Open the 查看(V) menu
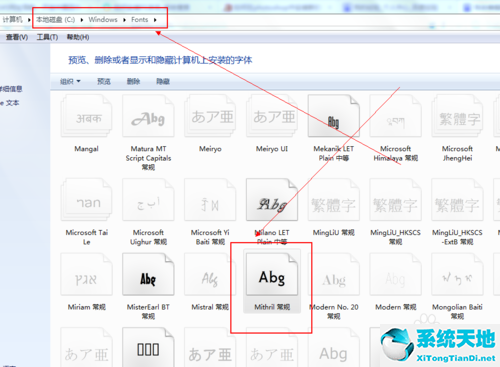500x367 pixels. (17, 37)
